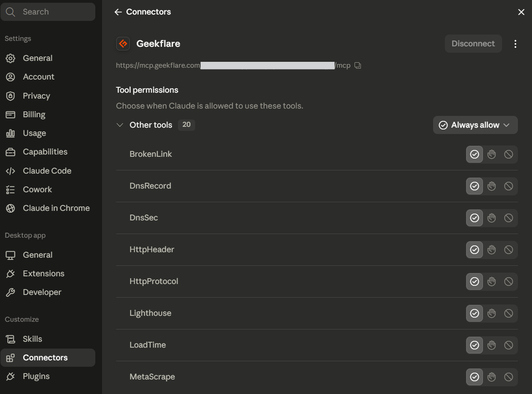The image size is (532, 394).
Task: Click the search magnifier icon
Action: 10,12
